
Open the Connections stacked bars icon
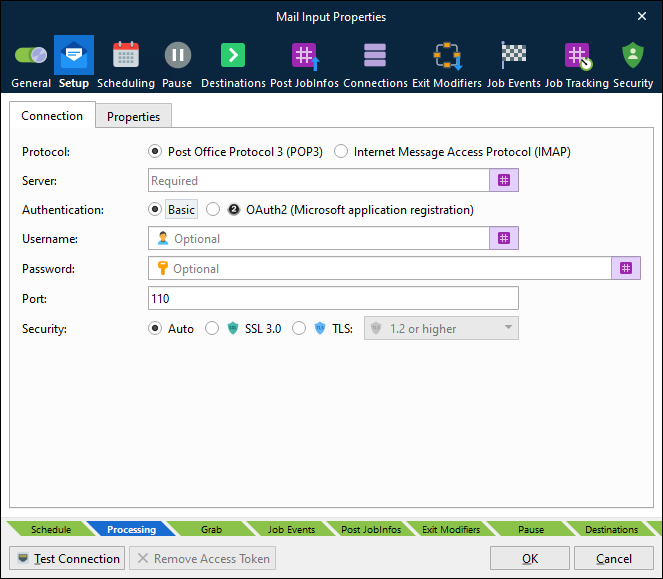375,55
